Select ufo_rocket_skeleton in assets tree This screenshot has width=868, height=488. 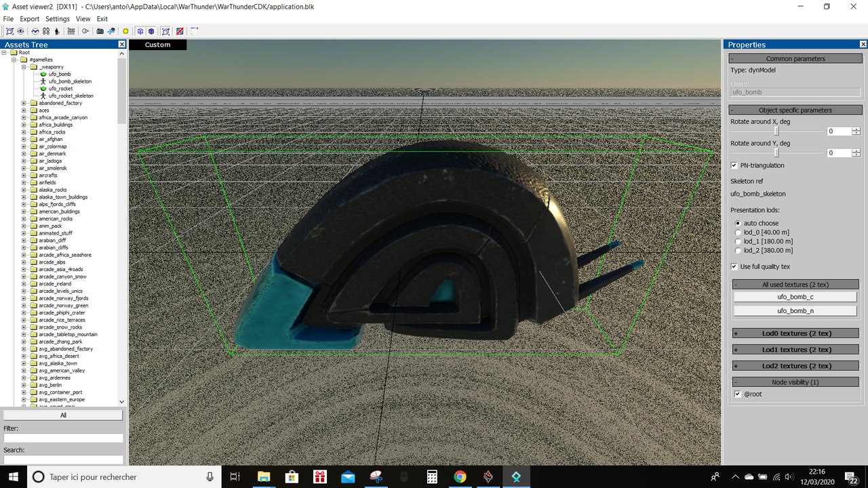pos(71,96)
